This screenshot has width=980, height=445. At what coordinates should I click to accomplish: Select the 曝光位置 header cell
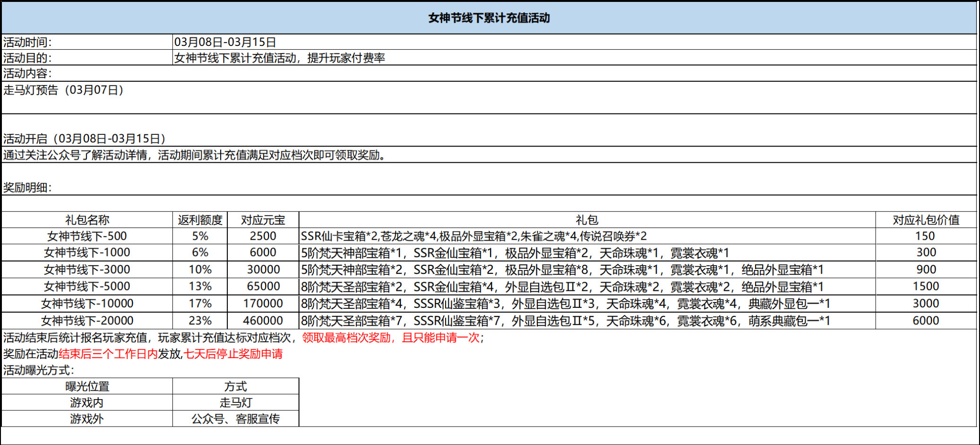(x=87, y=386)
